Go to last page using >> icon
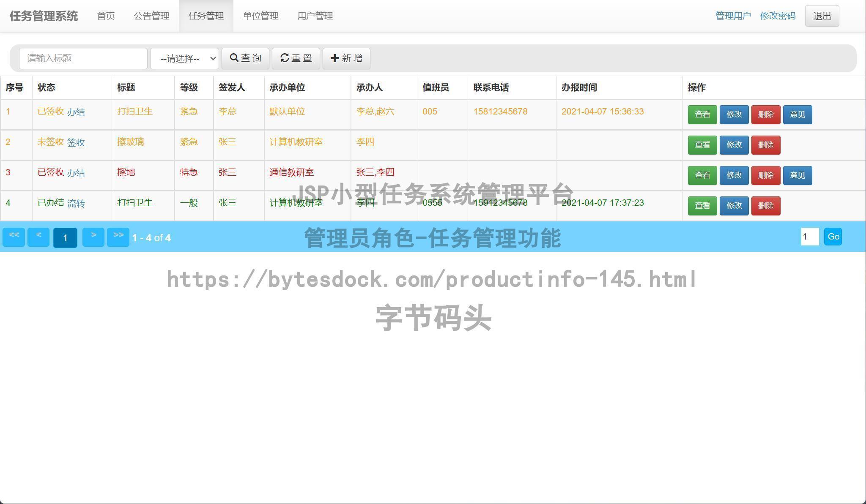The image size is (866, 504). click(118, 237)
